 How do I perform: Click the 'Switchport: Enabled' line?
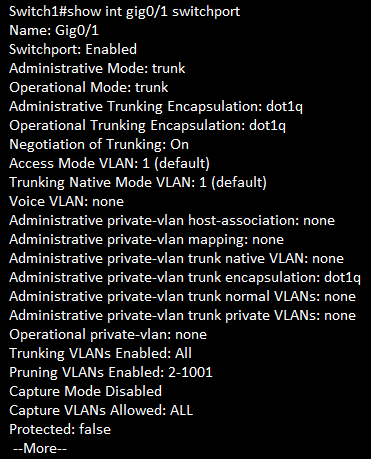pyautogui.click(x=73, y=50)
